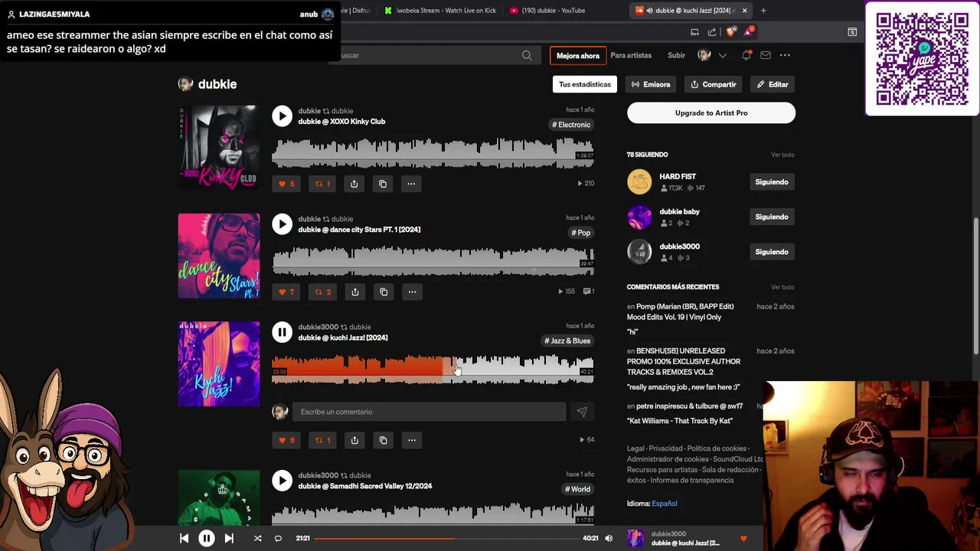Open the notifications bell

tap(746, 55)
